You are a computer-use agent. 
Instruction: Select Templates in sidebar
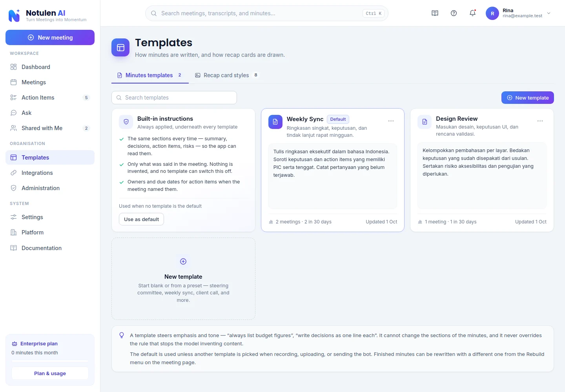tap(50, 158)
